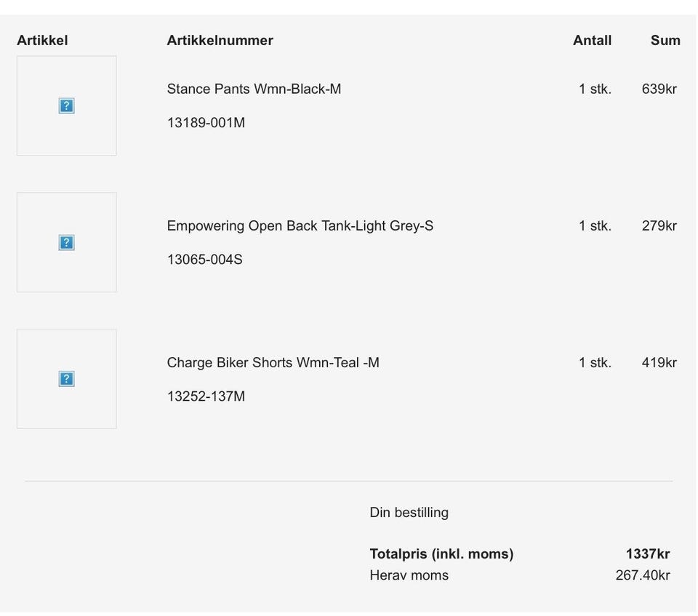Open the Stance Pants Wmn-Black-M product
Screen dimensions: 698x616
click(254, 89)
